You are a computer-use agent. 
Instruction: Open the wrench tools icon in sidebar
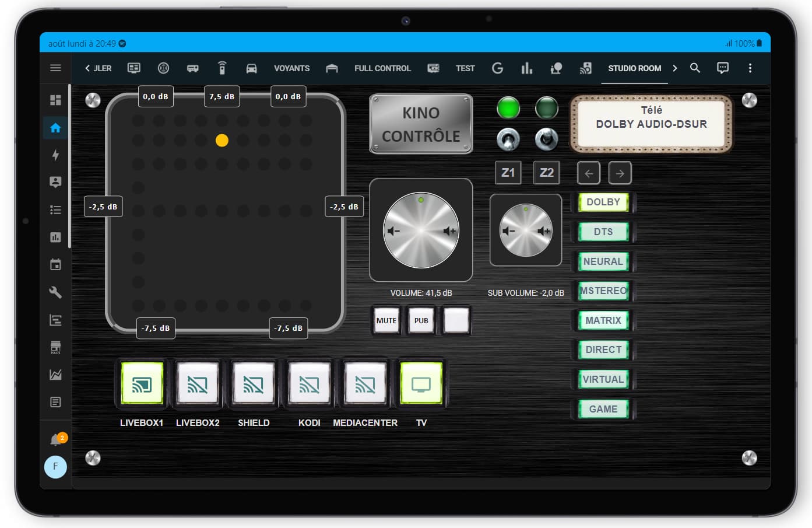coord(55,292)
